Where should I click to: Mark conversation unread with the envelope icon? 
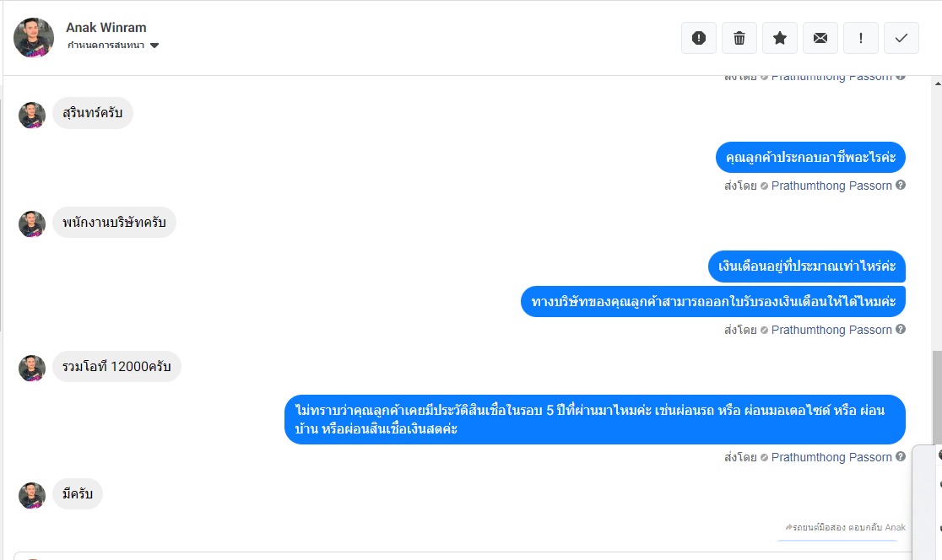(x=820, y=38)
